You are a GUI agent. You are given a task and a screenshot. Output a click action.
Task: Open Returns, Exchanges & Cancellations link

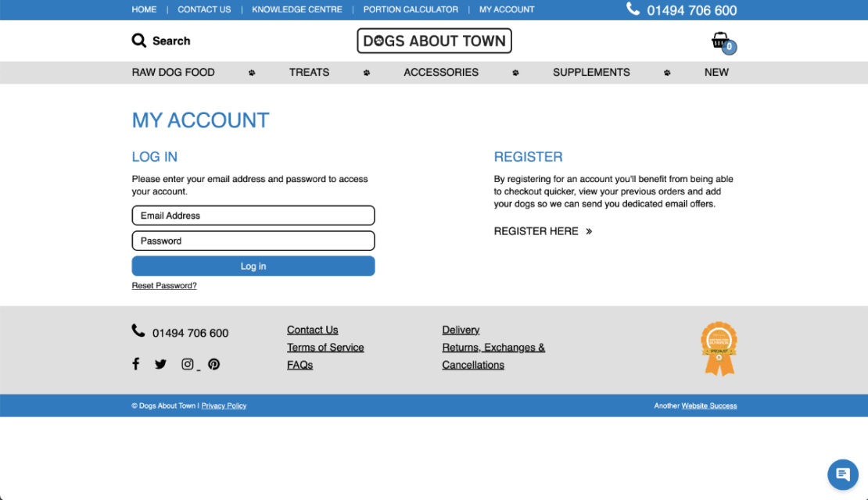pyautogui.click(x=493, y=356)
